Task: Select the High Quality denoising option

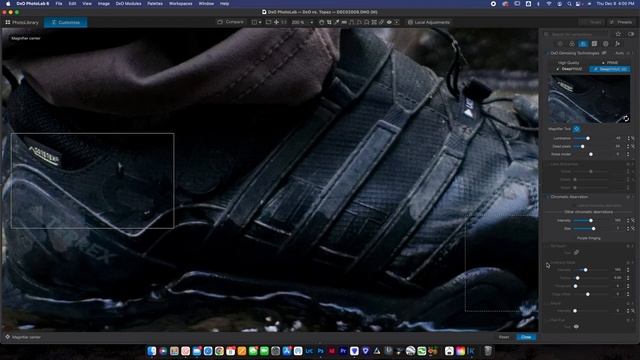Action: pos(568,63)
